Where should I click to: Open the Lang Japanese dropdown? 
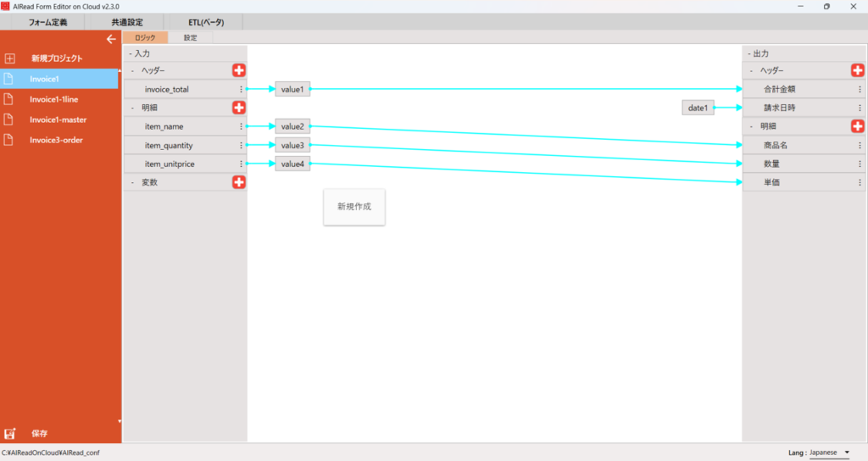829,453
